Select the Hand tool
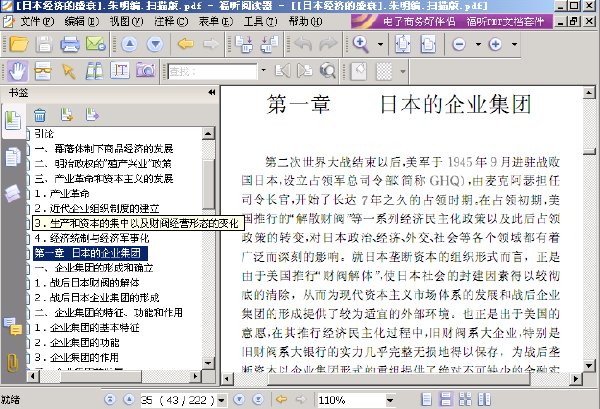Image resolution: width=600 pixels, height=409 pixels. [17, 71]
